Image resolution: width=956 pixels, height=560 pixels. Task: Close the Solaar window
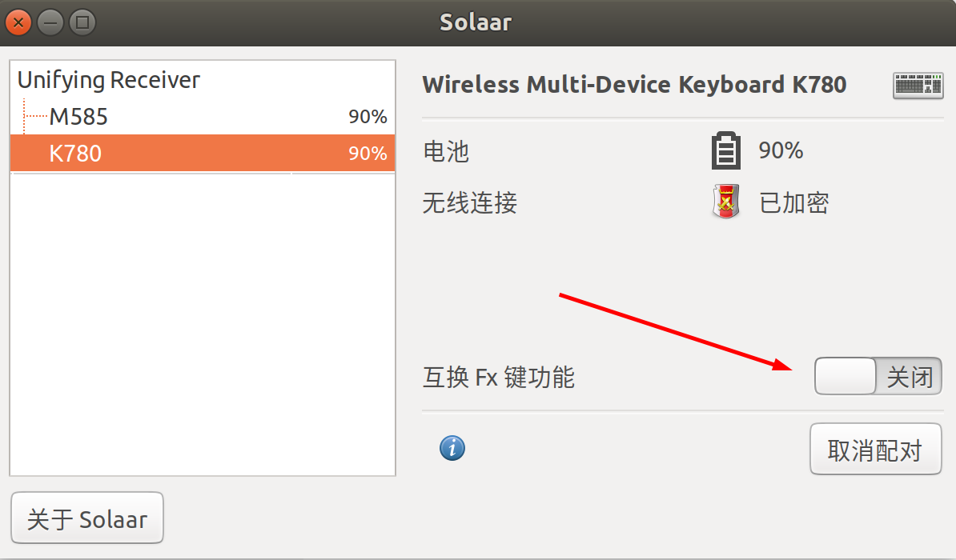click(x=18, y=23)
